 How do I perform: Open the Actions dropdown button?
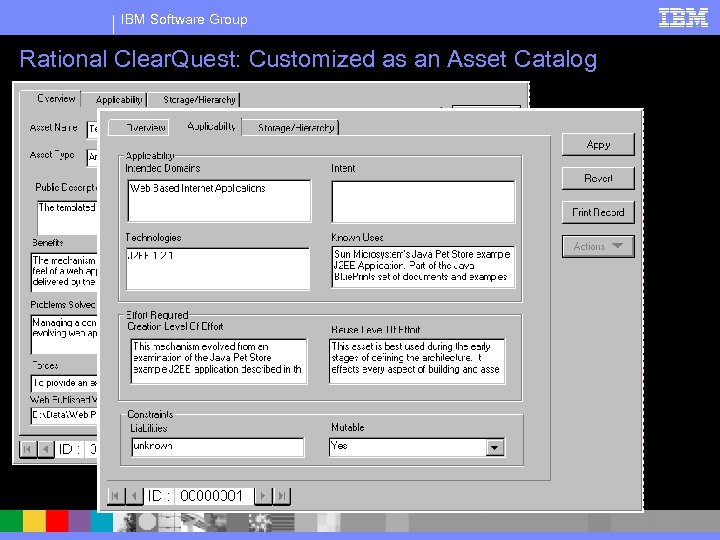(x=598, y=247)
